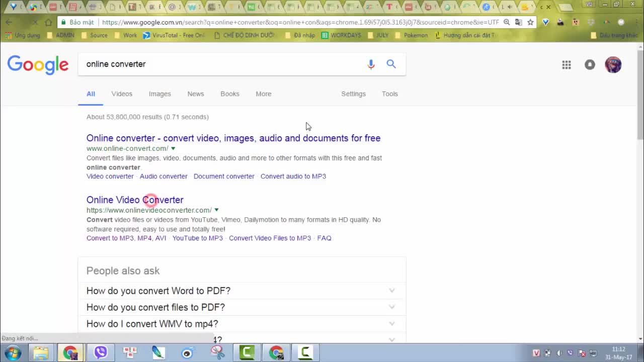
Task: Follow the 'FAQ' sitelink
Action: [x=325, y=238]
